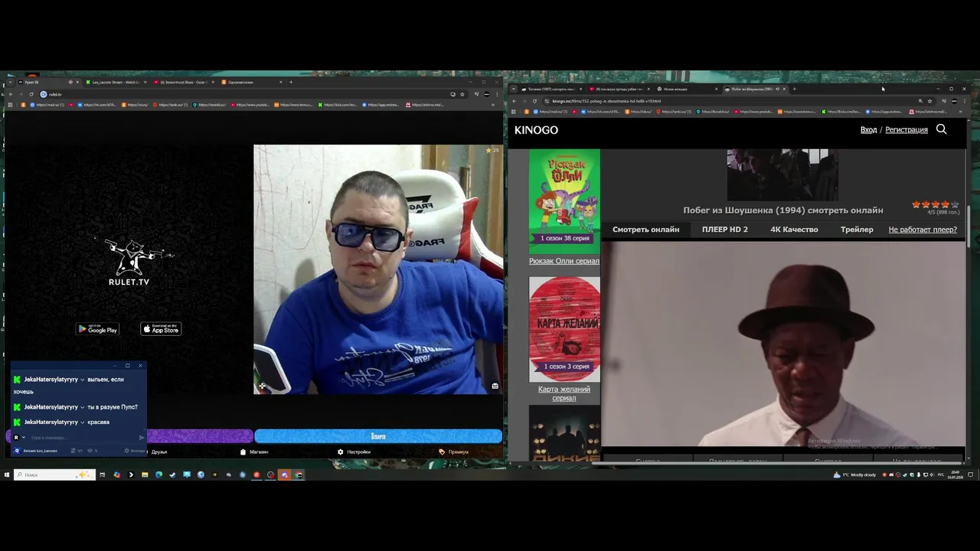Click the Kick icon on the 'красава' message
This screenshot has height=551, width=980.
coord(17,422)
